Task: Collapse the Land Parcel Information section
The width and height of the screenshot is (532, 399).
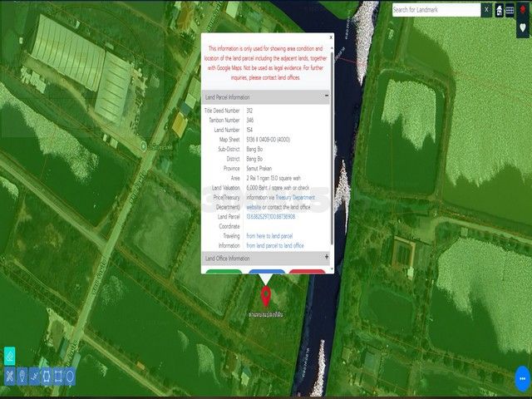Action: [x=327, y=96]
